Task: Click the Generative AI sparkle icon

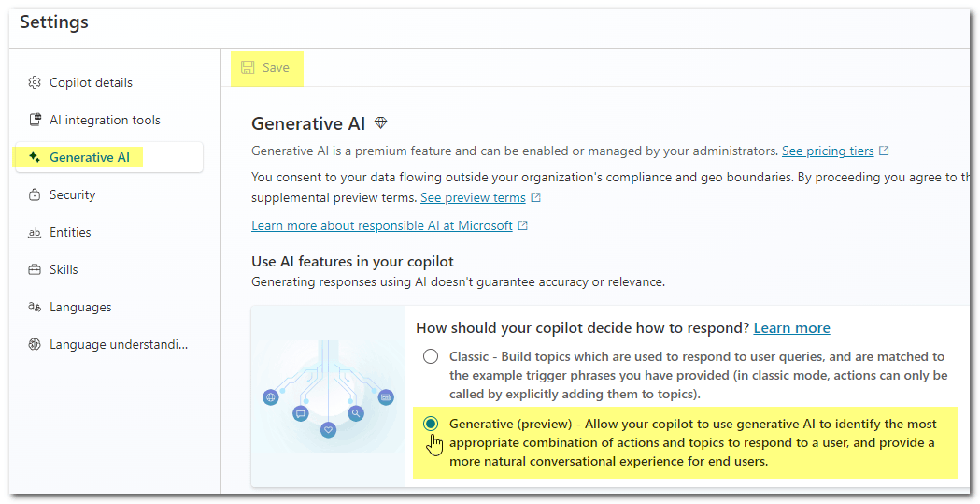Action: (x=35, y=157)
